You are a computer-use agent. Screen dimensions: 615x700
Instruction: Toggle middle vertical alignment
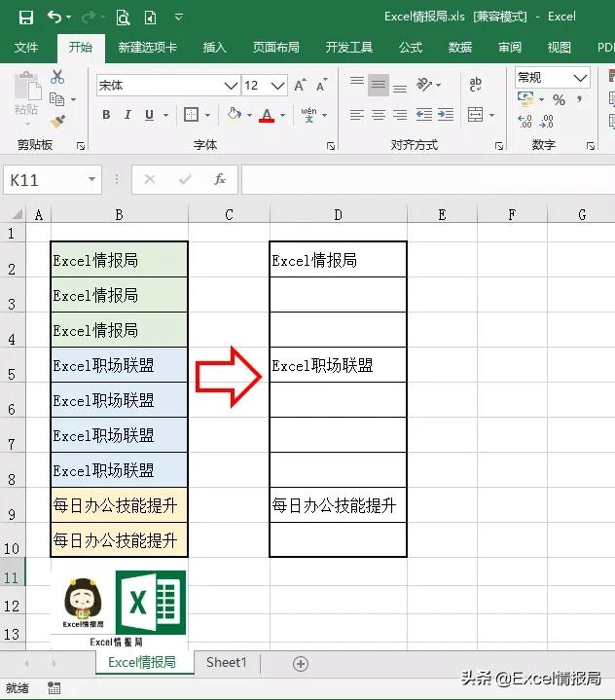tap(378, 85)
